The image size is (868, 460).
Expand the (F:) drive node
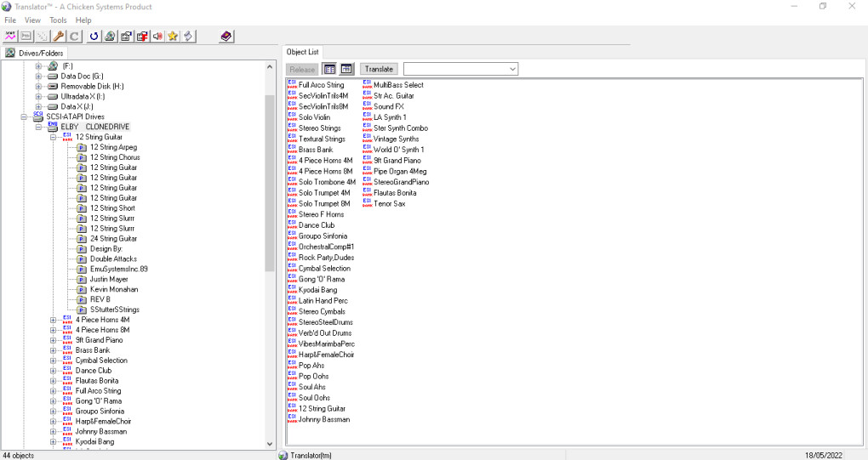pyautogui.click(x=38, y=65)
